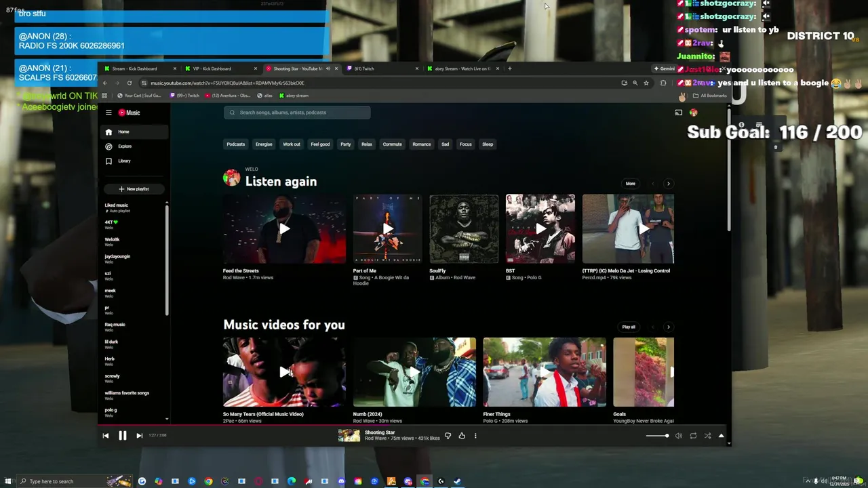This screenshot has width=868, height=488.
Task: Open the SoulFly album cover
Action: click(464, 229)
